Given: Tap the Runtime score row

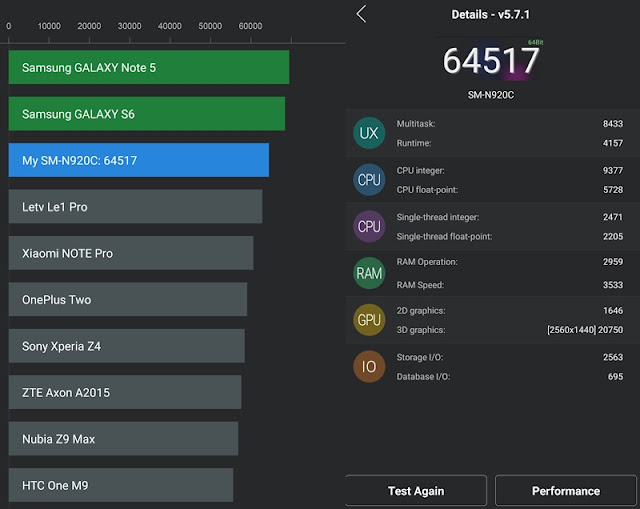Looking at the screenshot, I should (510, 143).
